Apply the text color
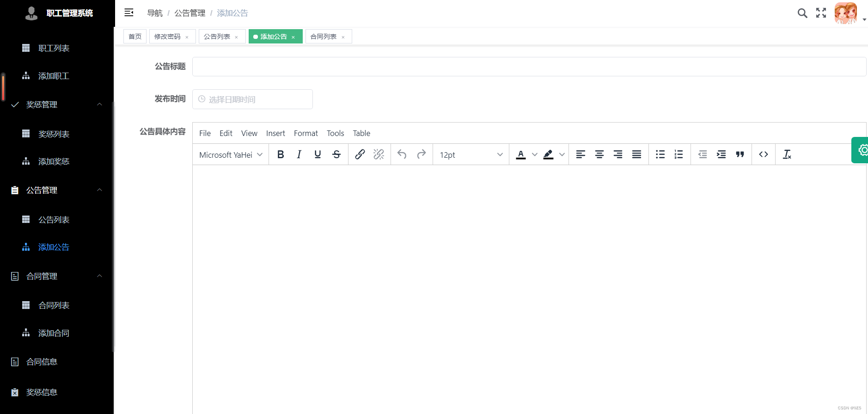The image size is (868, 414). point(521,154)
